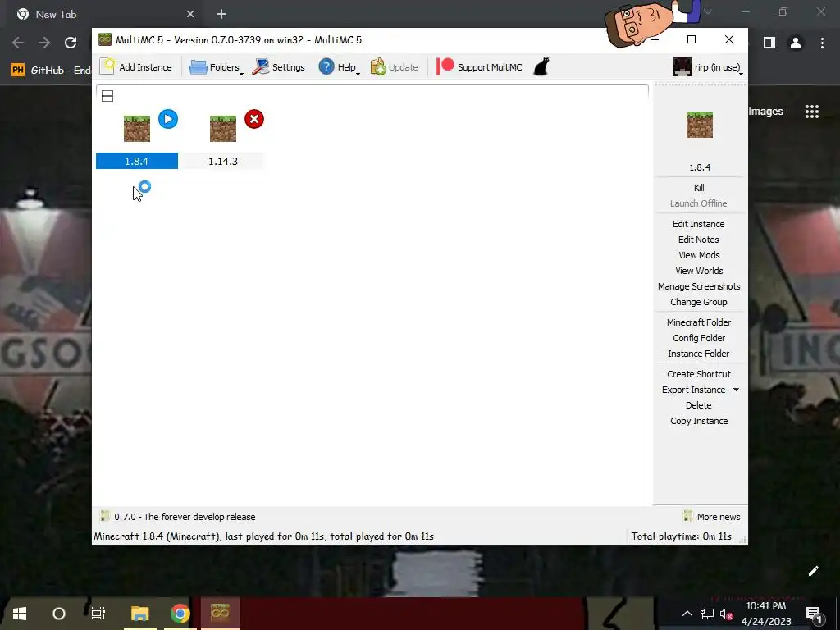Close the Chrome New Tab tab
This screenshot has height=630, width=840.
(190, 14)
